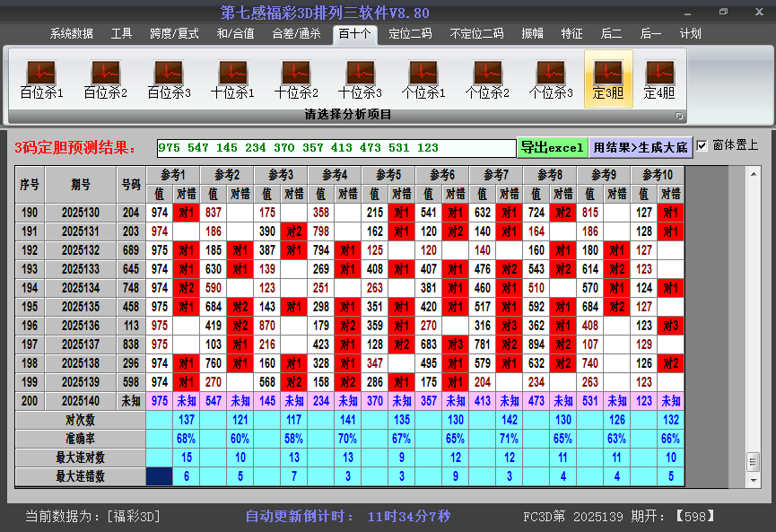Launch the 个位杀1 analysis
The height and width of the screenshot is (532, 776).
(x=423, y=78)
